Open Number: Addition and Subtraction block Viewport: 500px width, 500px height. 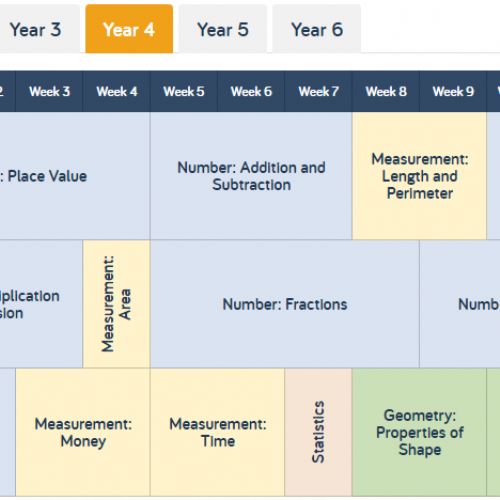pos(251,176)
